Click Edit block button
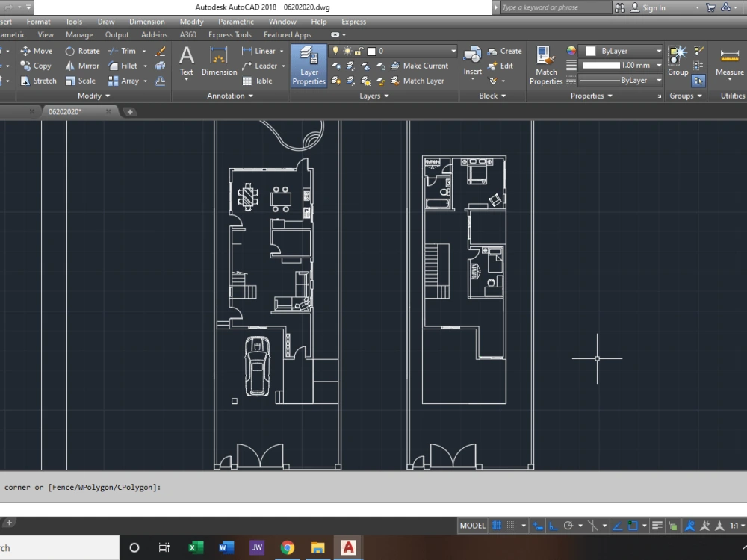Viewport: 747px width, 560px height. (x=500, y=66)
